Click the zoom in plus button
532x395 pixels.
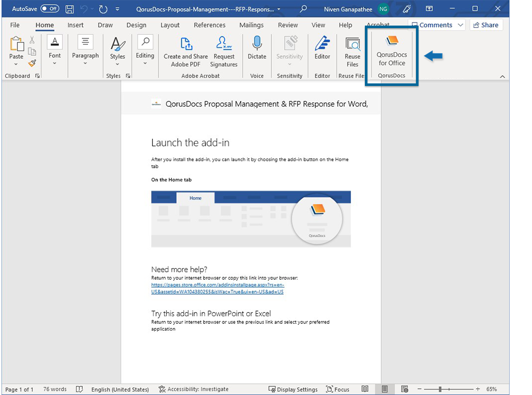coord(478,389)
